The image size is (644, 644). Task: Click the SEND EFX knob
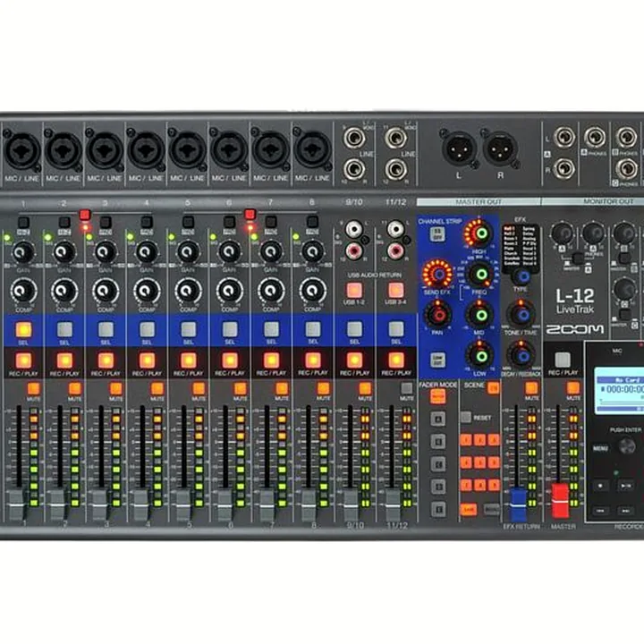pos(438,274)
